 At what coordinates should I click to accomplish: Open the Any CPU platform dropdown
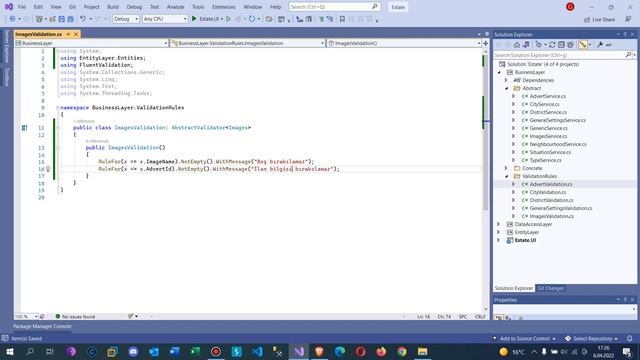click(165, 19)
